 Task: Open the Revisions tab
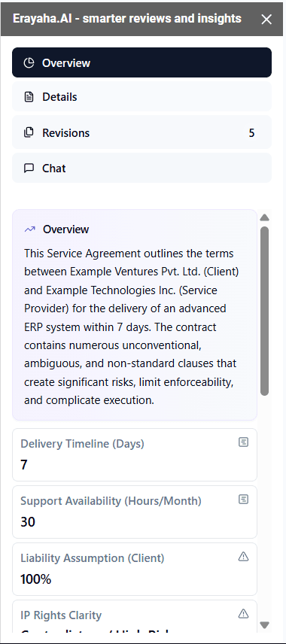click(141, 132)
